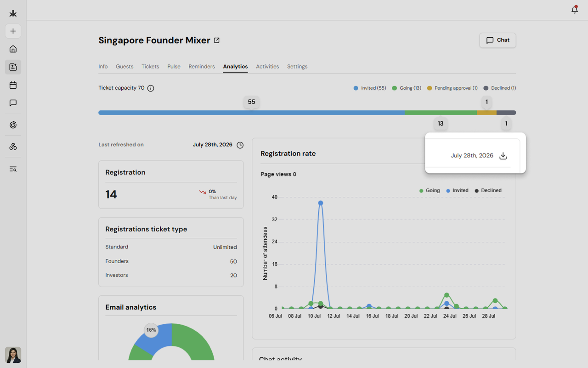Click the Last refreshed on label
Image resolution: width=588 pixels, height=368 pixels.
click(x=121, y=144)
